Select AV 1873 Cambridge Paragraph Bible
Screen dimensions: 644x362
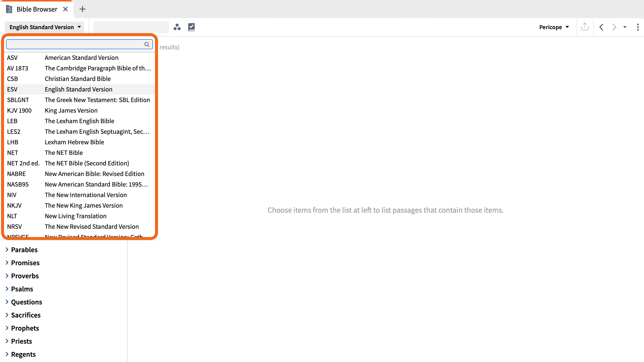[79, 68]
